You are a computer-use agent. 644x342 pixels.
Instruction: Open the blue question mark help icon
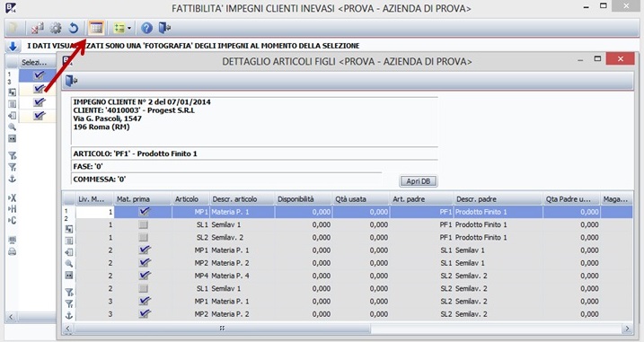(x=146, y=28)
